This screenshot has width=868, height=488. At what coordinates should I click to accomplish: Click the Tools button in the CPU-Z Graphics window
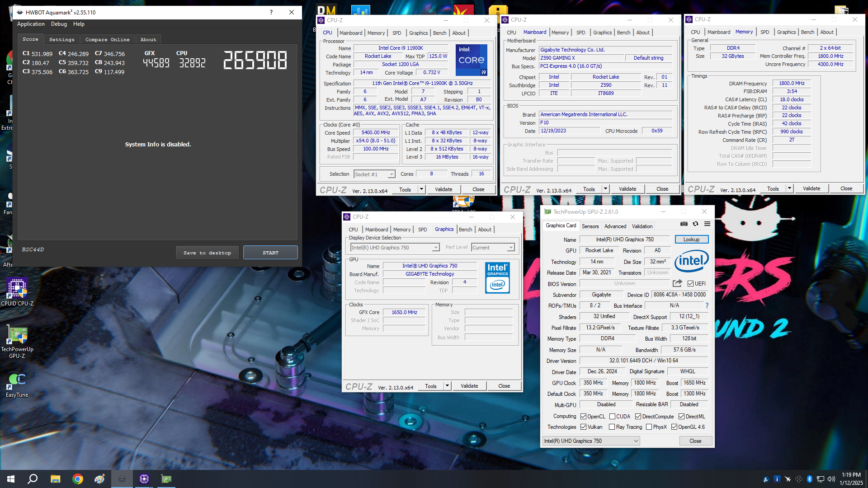(x=430, y=386)
